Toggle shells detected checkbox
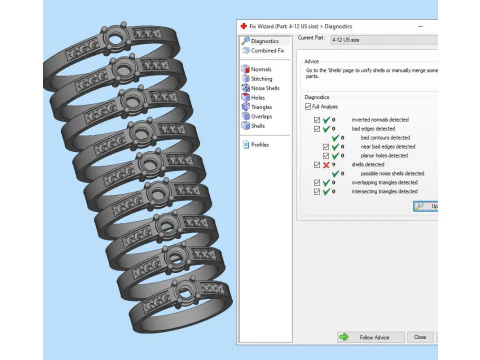Viewport: 480px width, 360px height. tap(317, 165)
